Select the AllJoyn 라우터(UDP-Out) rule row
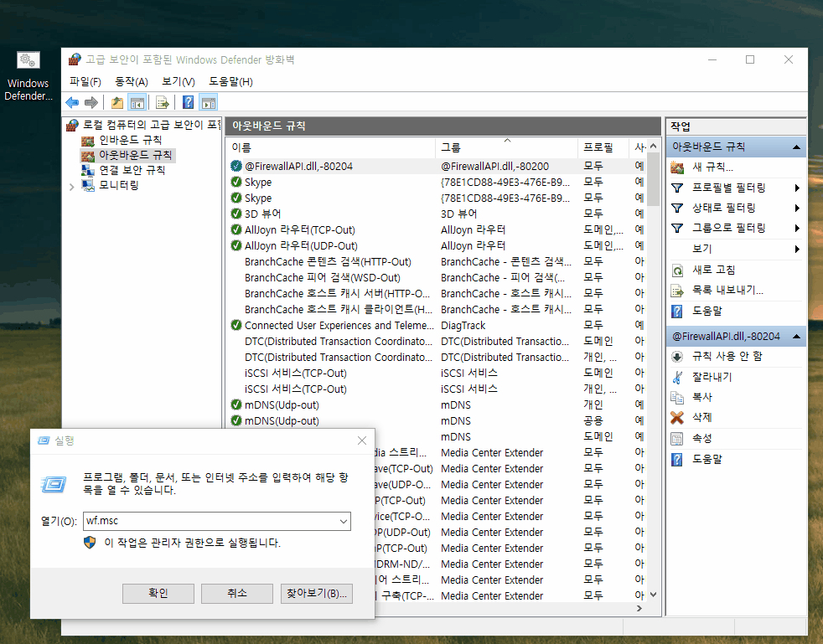Viewport: 823px width, 644px height. point(437,245)
